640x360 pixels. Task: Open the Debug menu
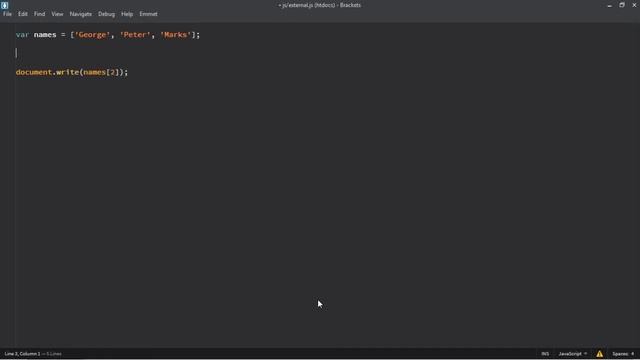tap(106, 14)
